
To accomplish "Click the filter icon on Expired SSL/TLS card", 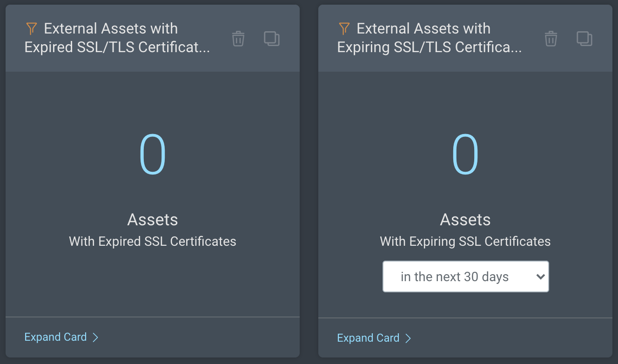I will tap(31, 29).
